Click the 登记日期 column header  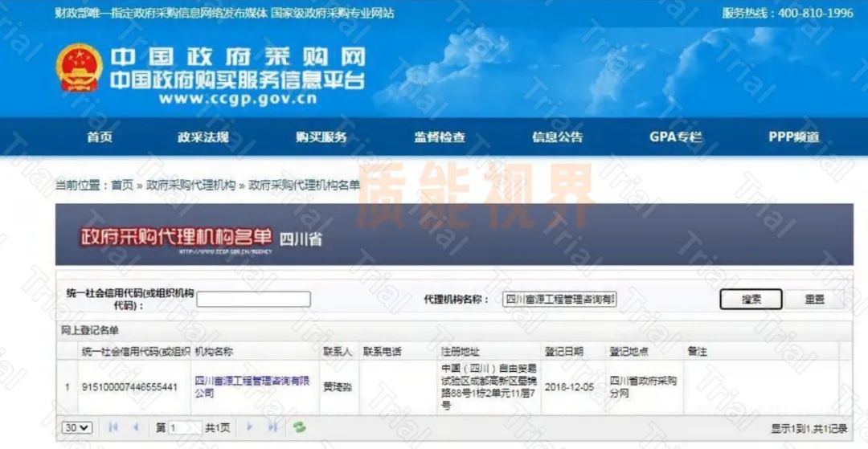[574, 352]
